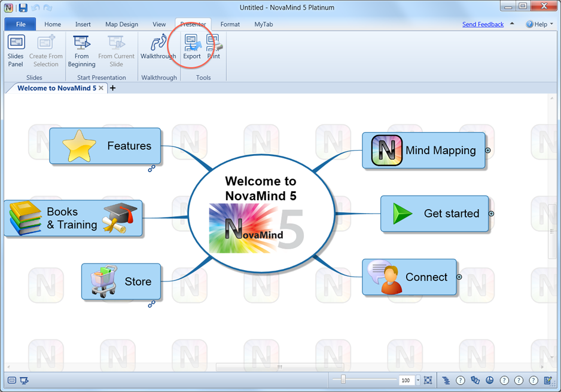Close the Welcome to NovaMind 5 document tab
561x392 pixels.
(101, 88)
